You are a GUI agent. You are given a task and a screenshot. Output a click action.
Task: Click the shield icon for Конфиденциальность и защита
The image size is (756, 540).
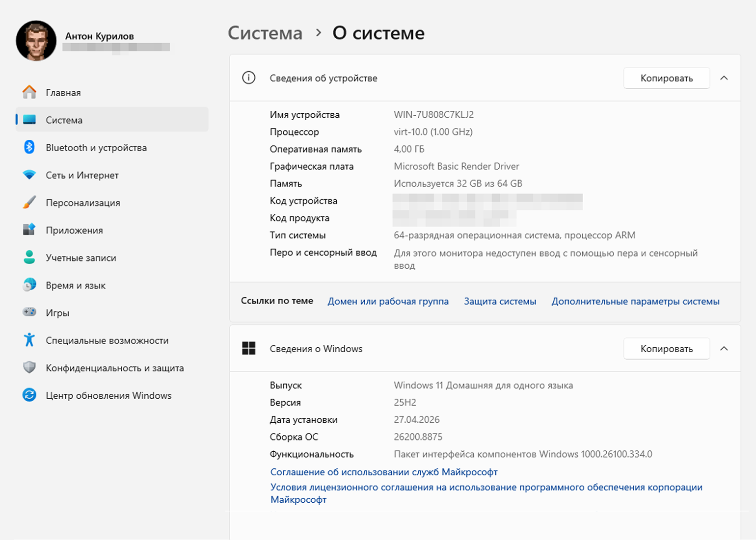point(29,367)
